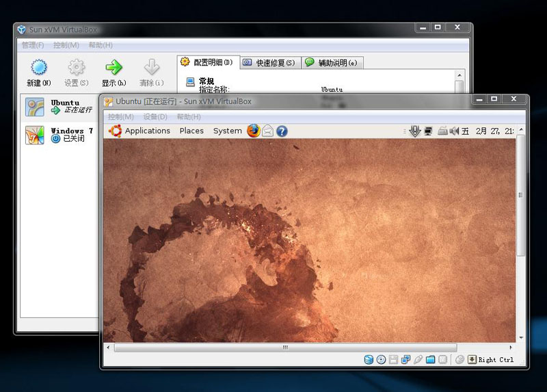Click the mouse capture icon in the status bar
Image resolution: width=547 pixels, height=392 pixels.
tap(459, 360)
